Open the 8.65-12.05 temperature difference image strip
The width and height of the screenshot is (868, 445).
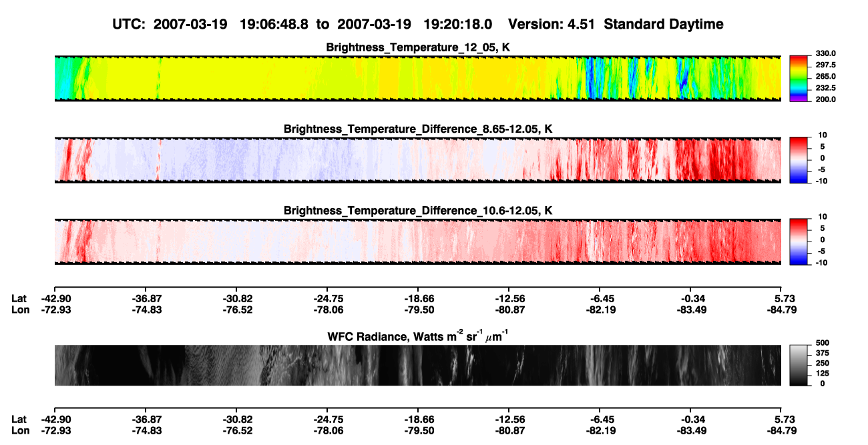[417, 160]
